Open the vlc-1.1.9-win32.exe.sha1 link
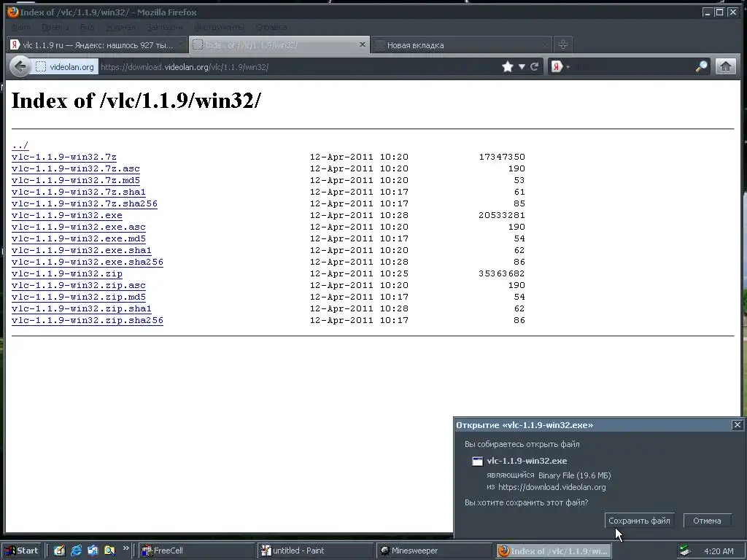Image resolution: width=747 pixels, height=560 pixels. (82, 250)
